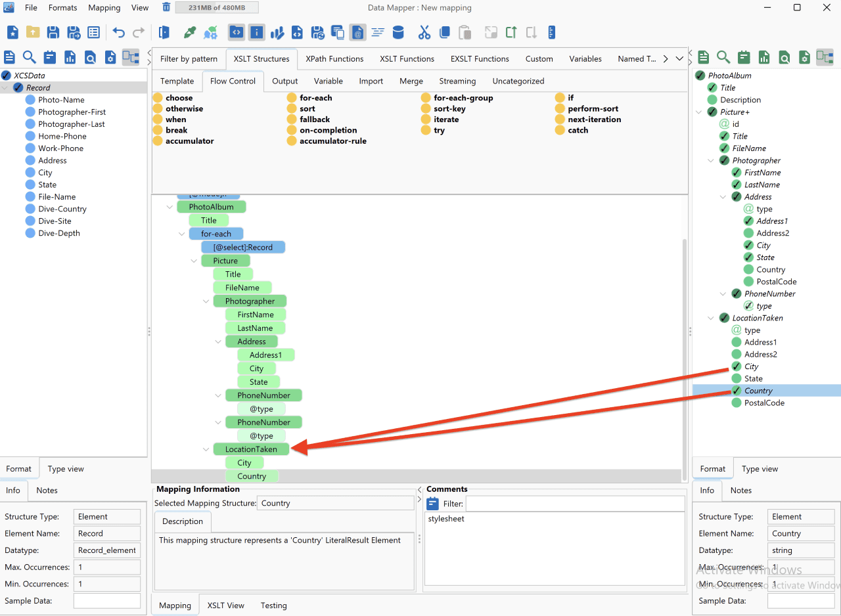
Task: Click the hand chart toolbar icon
Action: point(277,32)
